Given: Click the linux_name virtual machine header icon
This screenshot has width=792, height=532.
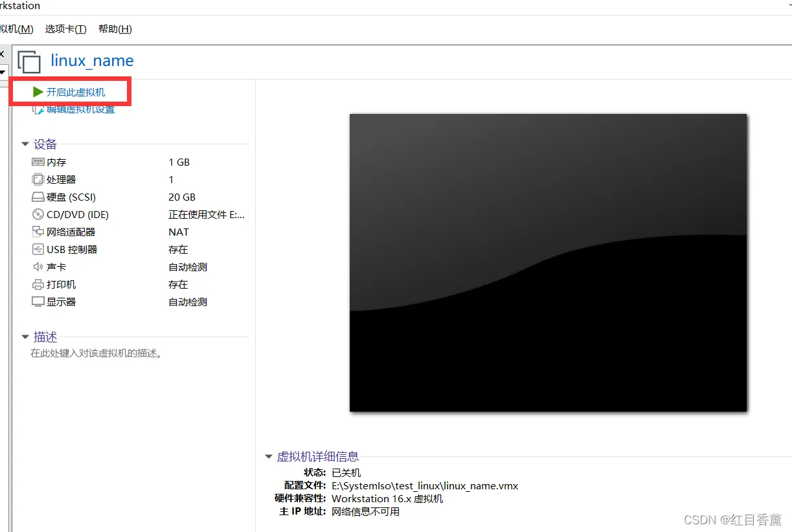Looking at the screenshot, I should [28, 61].
